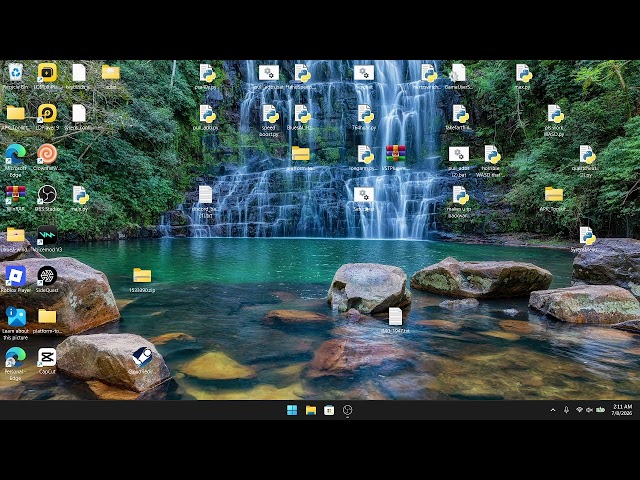Open the clock and date panel
Screen dimensions: 640x480
[x=622, y=410]
